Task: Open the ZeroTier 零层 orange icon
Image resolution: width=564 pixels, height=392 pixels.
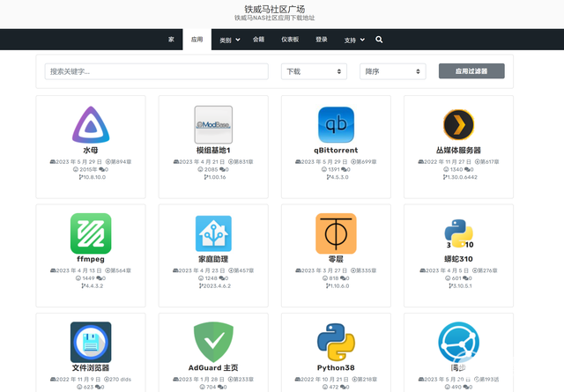Action: (x=336, y=233)
